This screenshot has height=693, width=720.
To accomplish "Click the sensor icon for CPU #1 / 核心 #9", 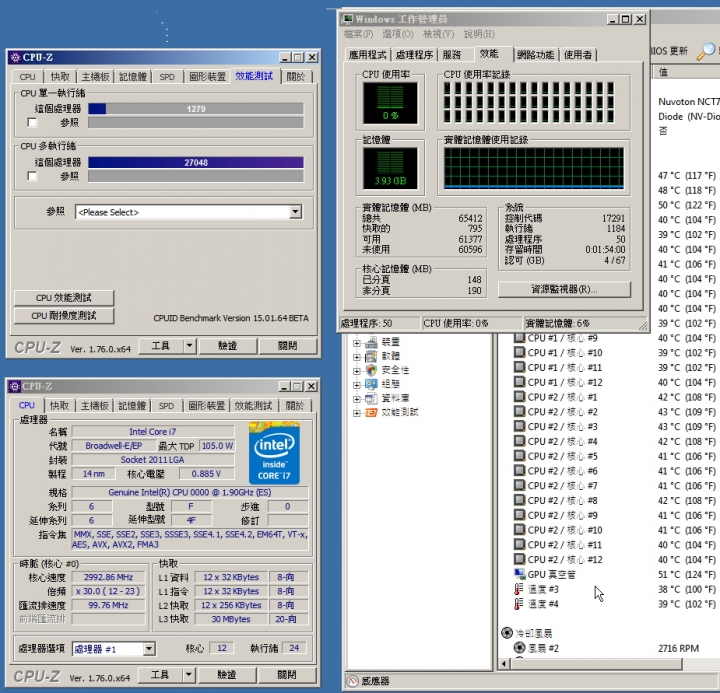I will 519,338.
